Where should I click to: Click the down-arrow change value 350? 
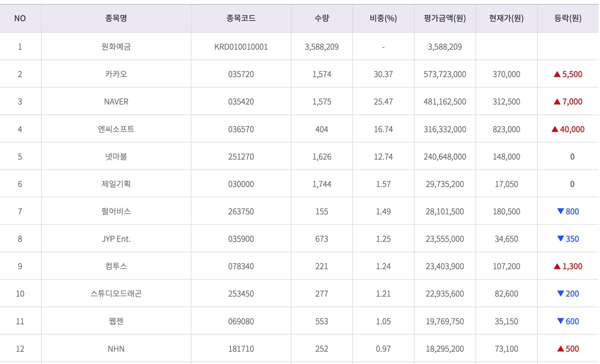pos(568,239)
